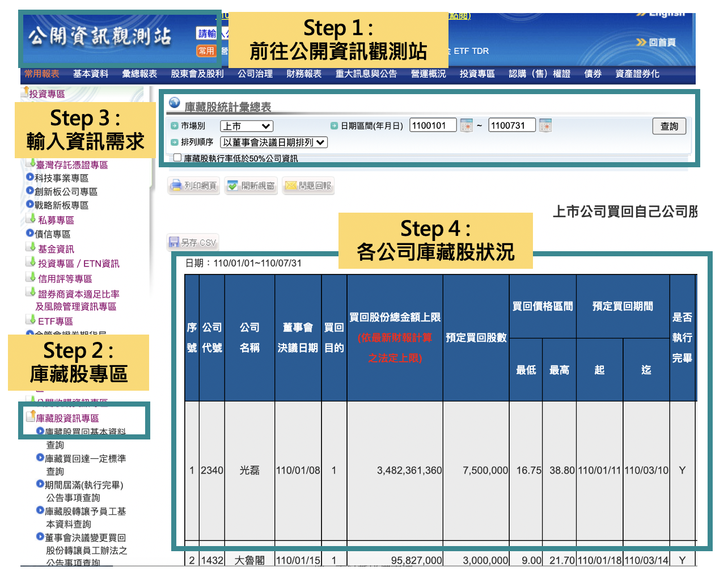Click the 回首頁 home arrow icon
The image size is (728, 575).
click(641, 42)
